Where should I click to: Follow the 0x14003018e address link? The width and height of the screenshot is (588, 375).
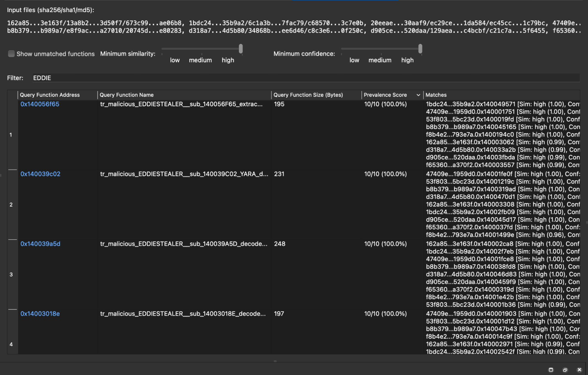click(40, 313)
